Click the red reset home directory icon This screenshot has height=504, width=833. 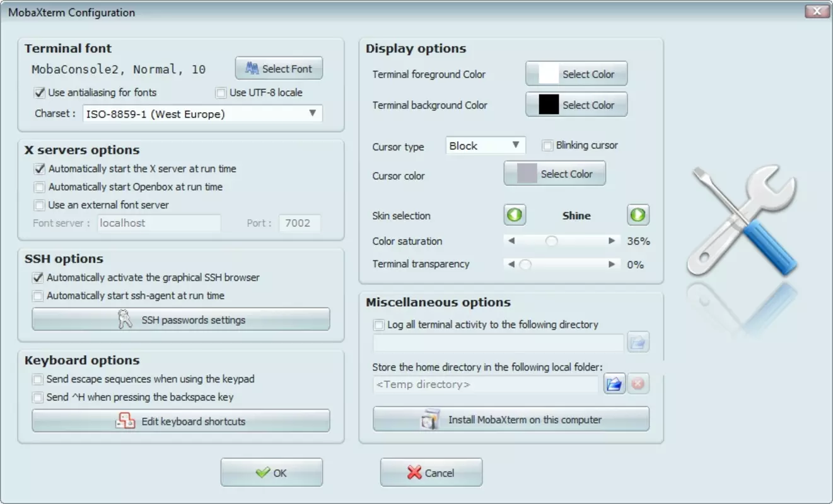[638, 384]
